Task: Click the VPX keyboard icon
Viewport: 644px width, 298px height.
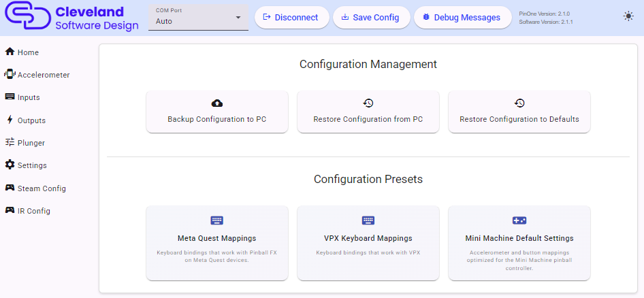Action: point(368,220)
